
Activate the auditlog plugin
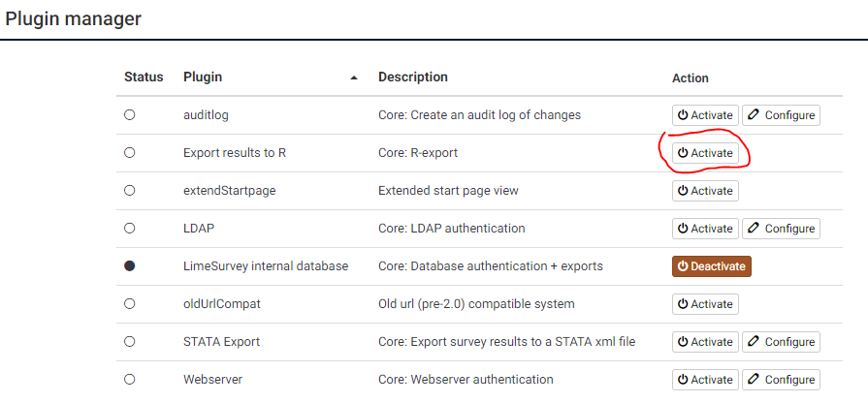tap(705, 115)
